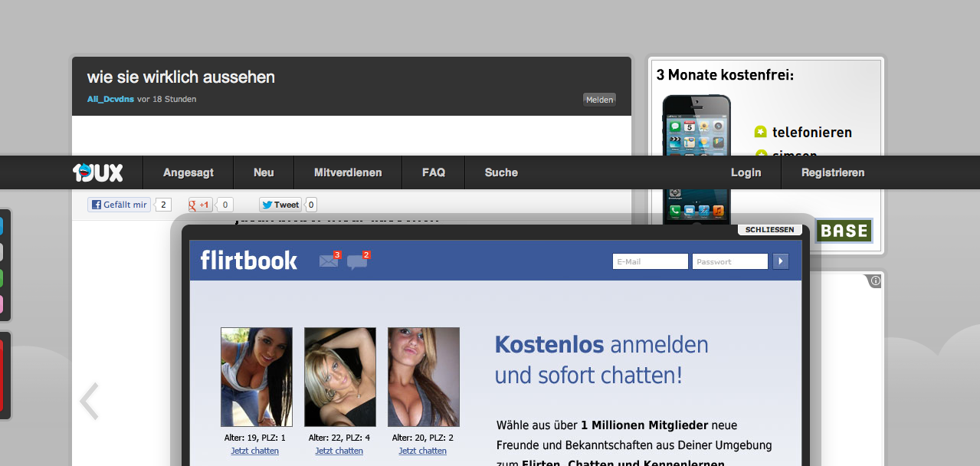Open author profile All_Dcvdns
Image resolution: width=980 pixels, height=466 pixels.
click(x=110, y=99)
